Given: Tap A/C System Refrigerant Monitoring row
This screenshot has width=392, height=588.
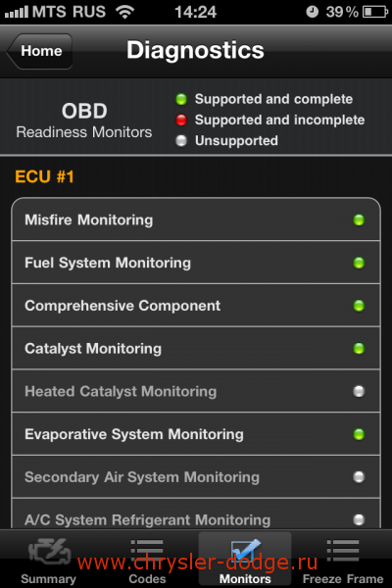Looking at the screenshot, I should point(196,514).
